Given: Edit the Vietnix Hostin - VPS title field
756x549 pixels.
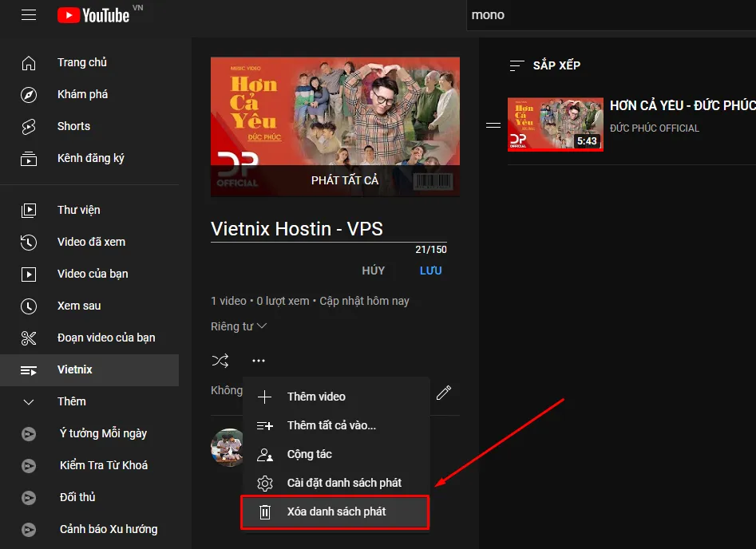Looking at the screenshot, I should pyautogui.click(x=328, y=229).
